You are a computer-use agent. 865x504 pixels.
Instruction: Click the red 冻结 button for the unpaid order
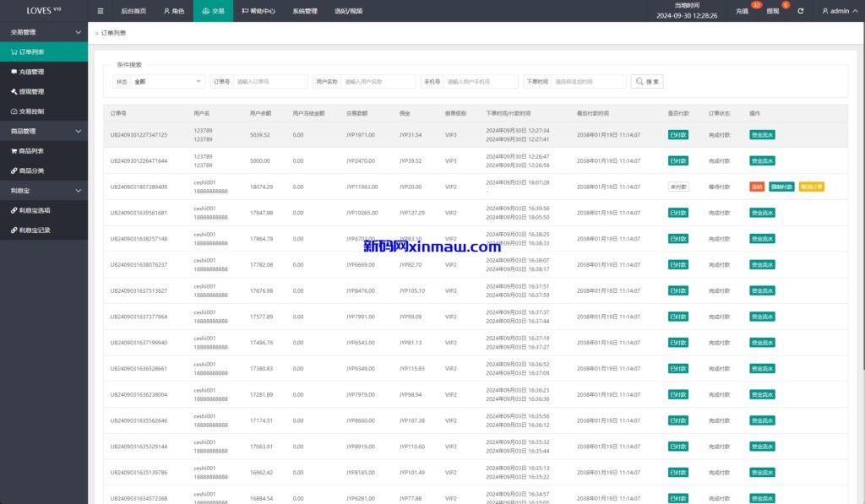pyautogui.click(x=756, y=187)
